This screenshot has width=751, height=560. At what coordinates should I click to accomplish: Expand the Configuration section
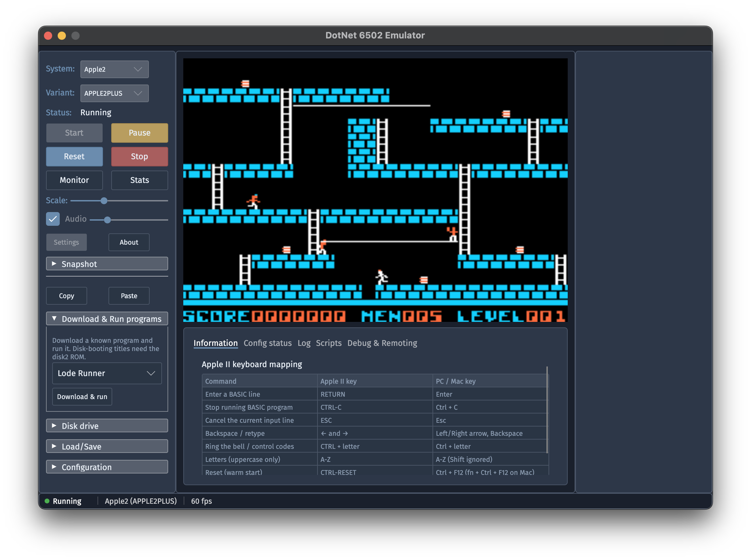(107, 467)
